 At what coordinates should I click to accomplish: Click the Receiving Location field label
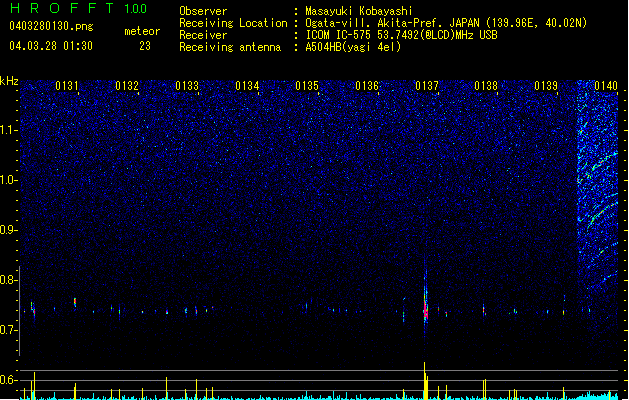pos(233,23)
